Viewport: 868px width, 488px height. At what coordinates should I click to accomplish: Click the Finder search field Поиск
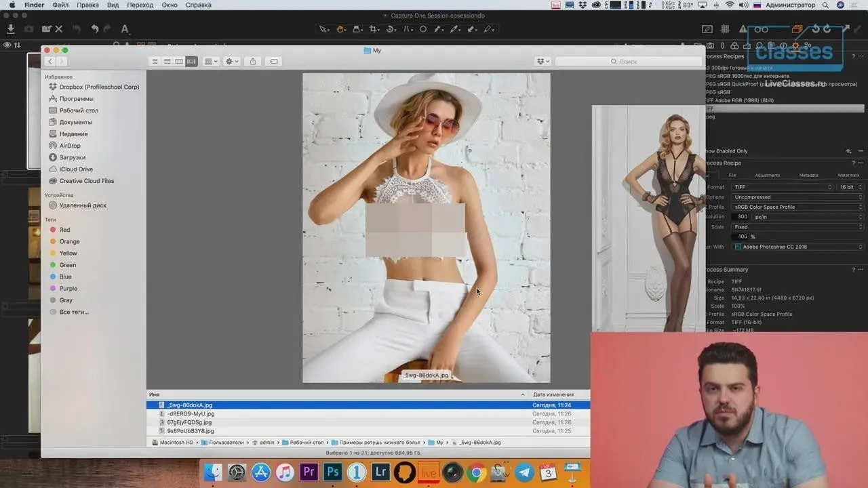pos(627,62)
